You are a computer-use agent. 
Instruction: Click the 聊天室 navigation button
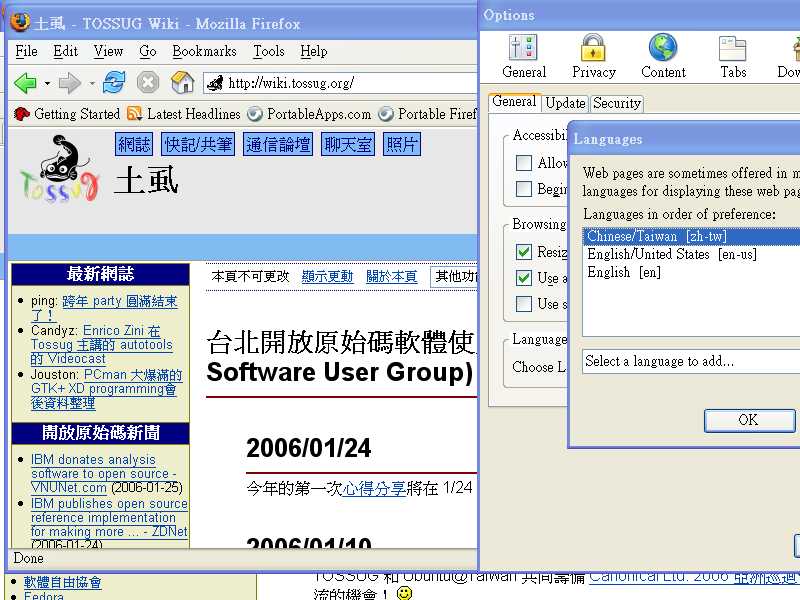tap(348, 144)
